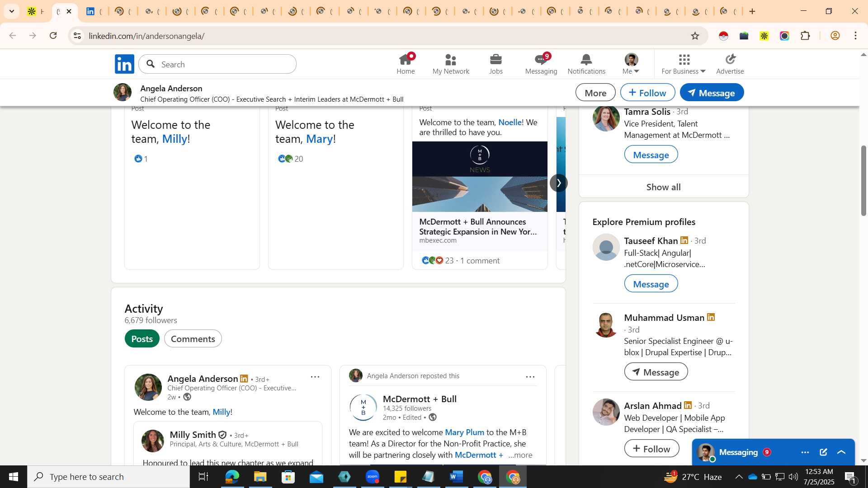Message Muhammad Usman
This screenshot has height=488, width=868.
(656, 372)
